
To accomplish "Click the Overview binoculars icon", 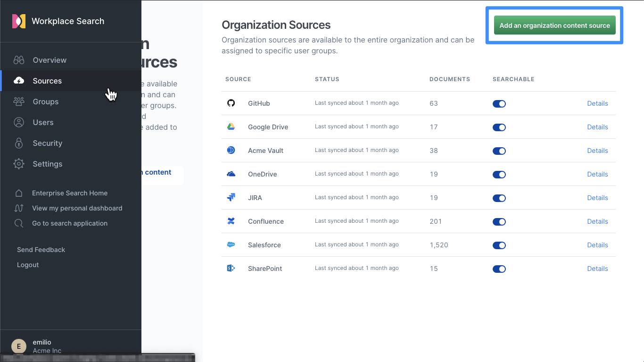I will (19, 60).
